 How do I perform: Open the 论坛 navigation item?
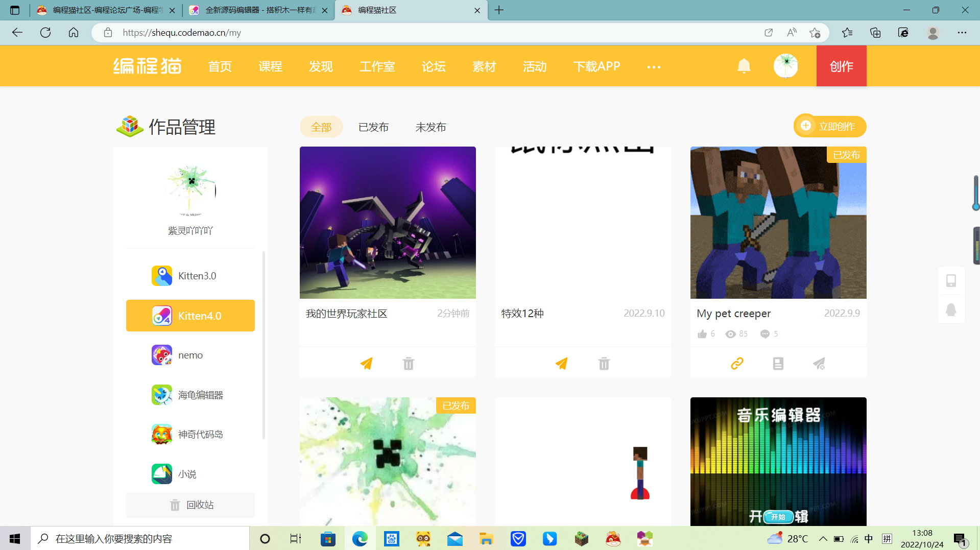[x=434, y=66]
